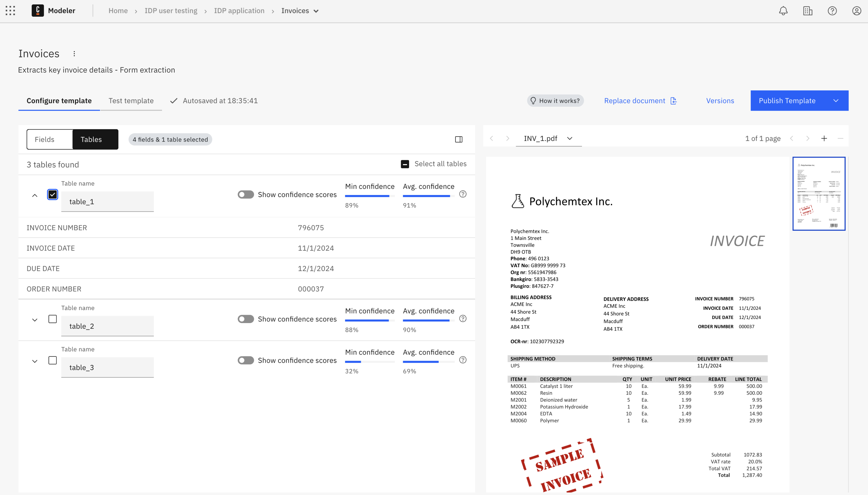Switch to the Test template tab
Screen dimensions: 868x495
pos(131,101)
